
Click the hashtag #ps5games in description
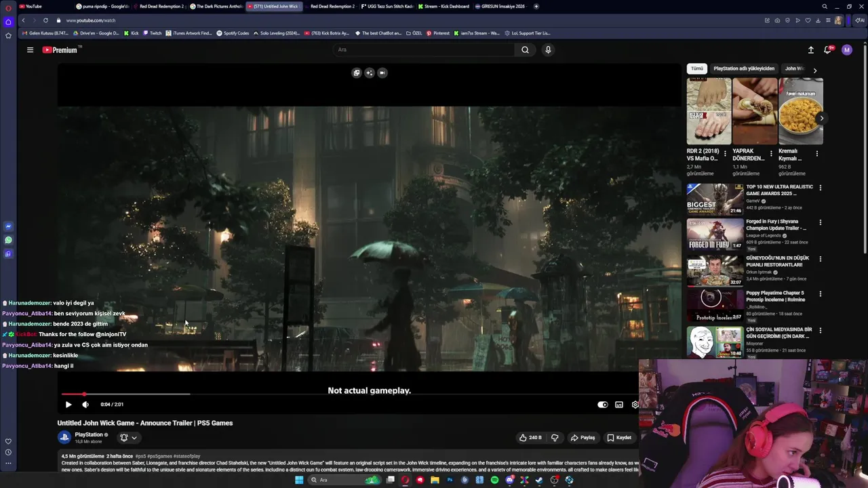[x=159, y=456]
